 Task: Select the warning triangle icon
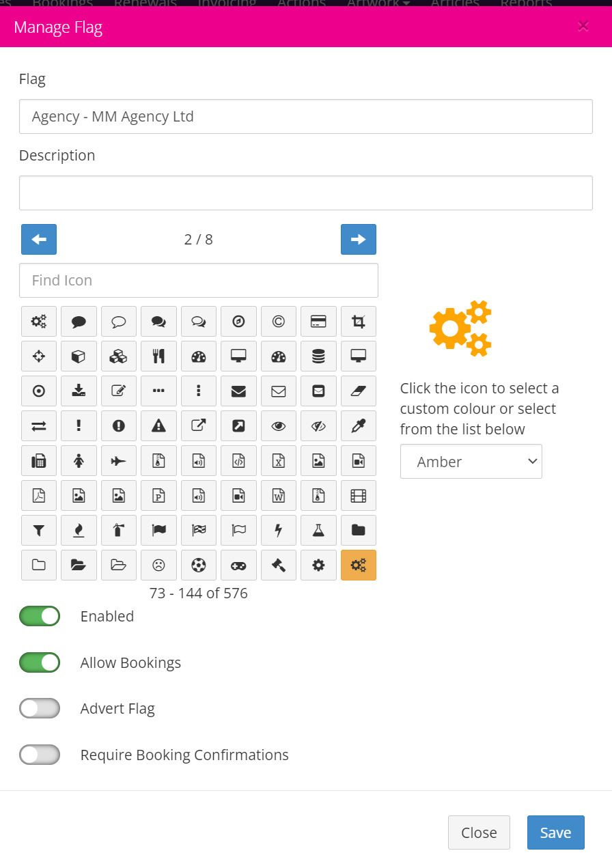click(158, 426)
